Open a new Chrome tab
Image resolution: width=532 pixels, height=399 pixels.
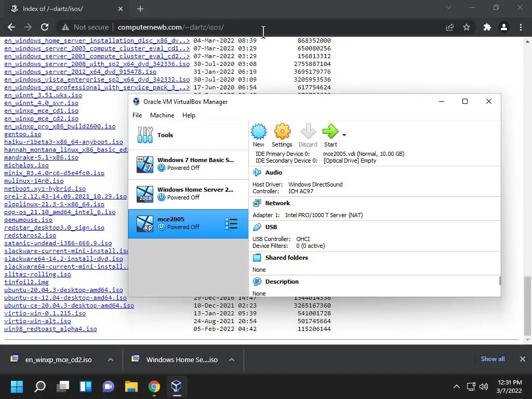pyautogui.click(x=140, y=9)
